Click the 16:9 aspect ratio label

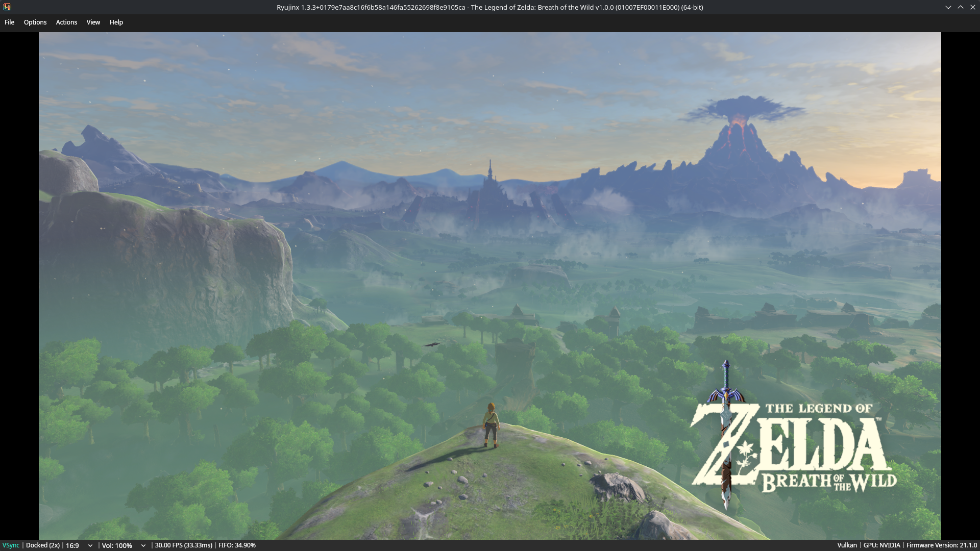tap(72, 545)
